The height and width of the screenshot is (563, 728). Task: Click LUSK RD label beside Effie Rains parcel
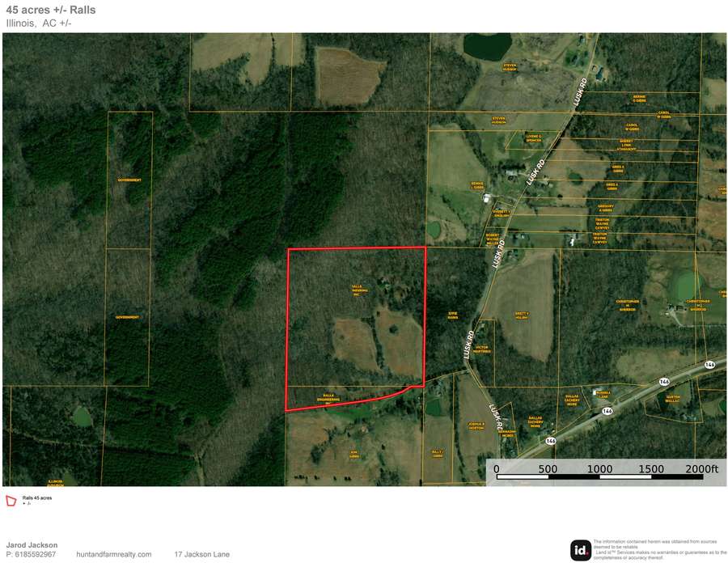[x=469, y=345]
